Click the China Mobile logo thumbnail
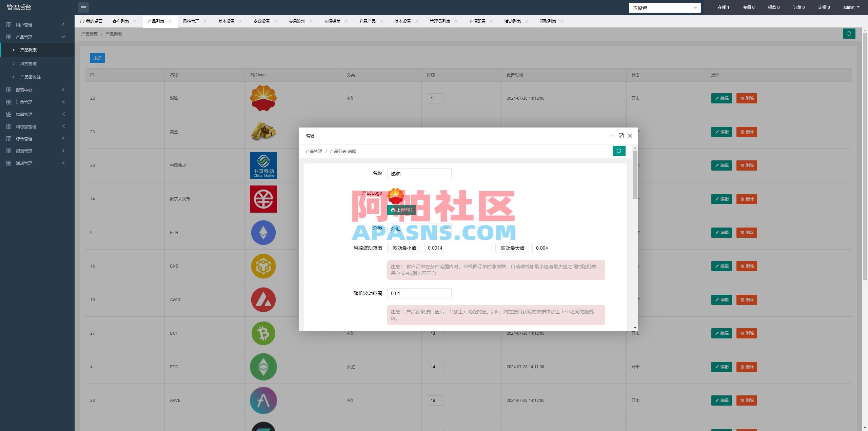868x431 pixels. click(263, 165)
